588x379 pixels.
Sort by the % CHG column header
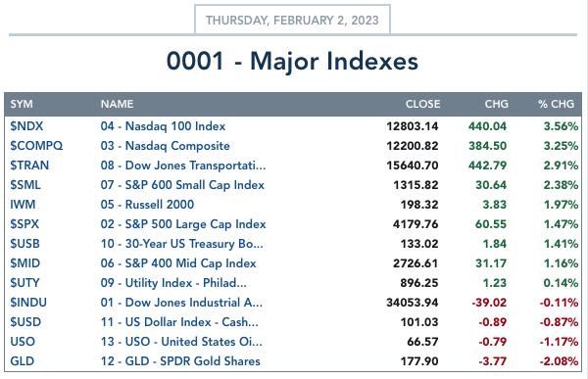[556, 104]
